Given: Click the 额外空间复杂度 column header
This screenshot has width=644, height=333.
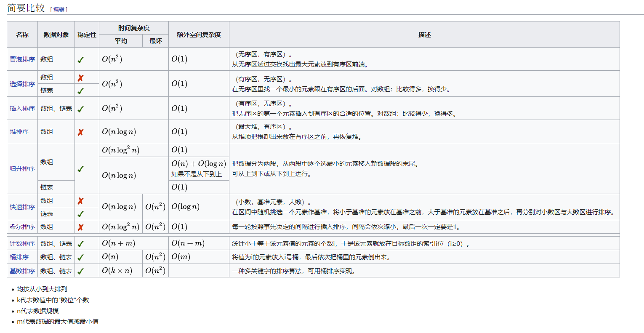Looking at the screenshot, I should pyautogui.click(x=199, y=35).
